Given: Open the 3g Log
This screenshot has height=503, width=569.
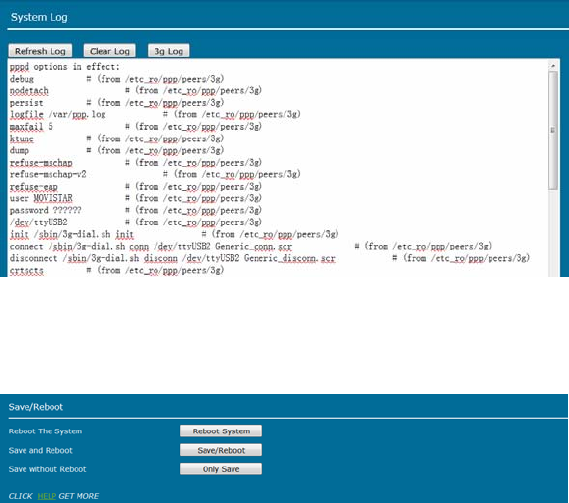Looking at the screenshot, I should tap(168, 51).
